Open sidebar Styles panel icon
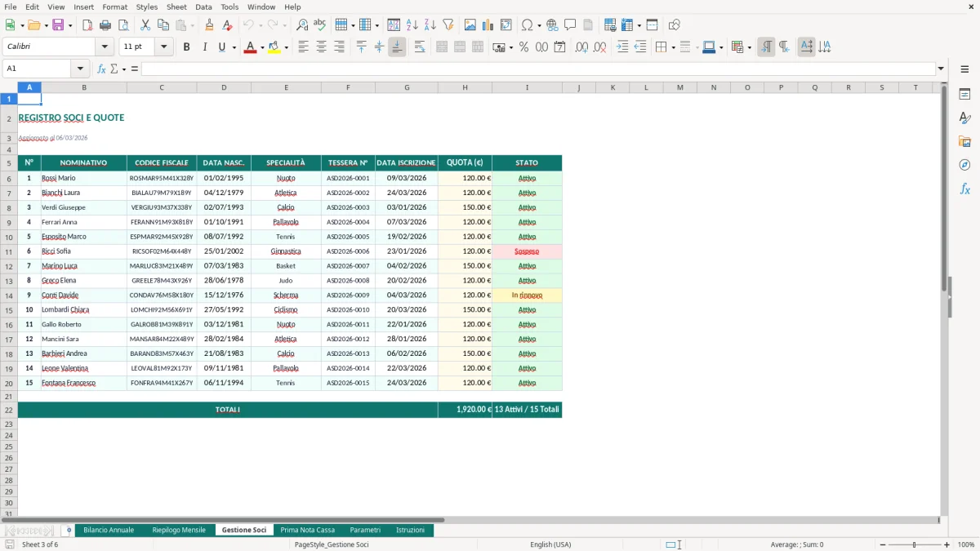This screenshot has height=551, width=980. [x=964, y=118]
